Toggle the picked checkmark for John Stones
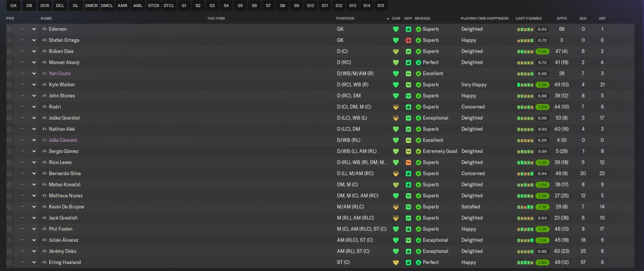This screenshot has height=271, width=644. [x=9, y=96]
